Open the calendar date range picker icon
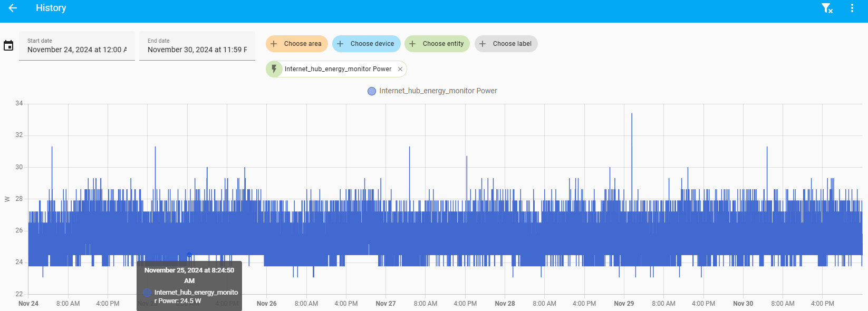The width and height of the screenshot is (868, 311). pos(8,46)
